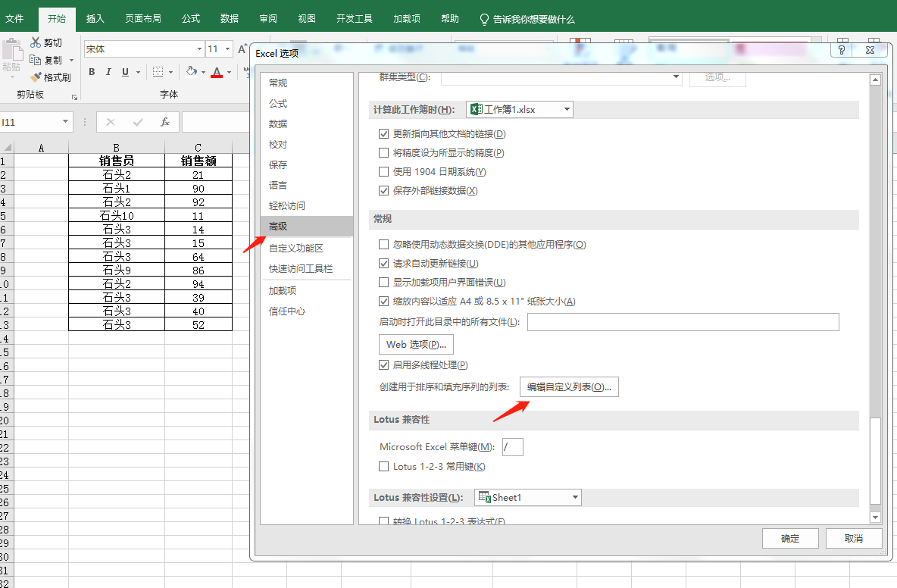Open the 开发工具 ribbon tab
The width and height of the screenshot is (897, 588).
pyautogui.click(x=354, y=19)
